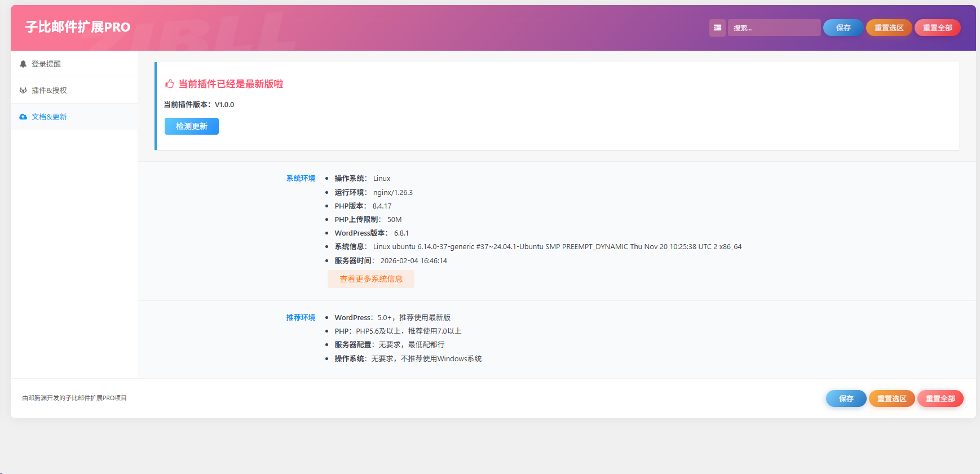Viewport: 980px width, 474px height.
Task: Click the footer 保存 button
Action: click(x=846, y=398)
